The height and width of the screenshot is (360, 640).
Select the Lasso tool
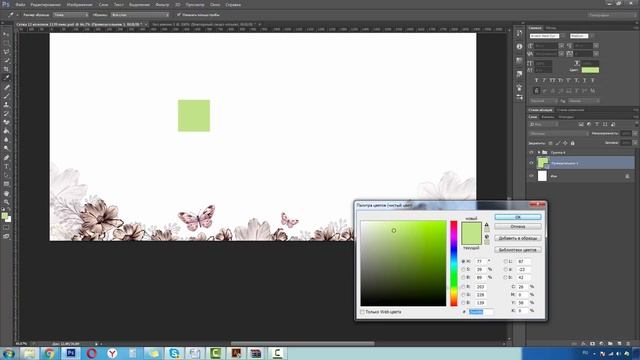[x=6, y=52]
